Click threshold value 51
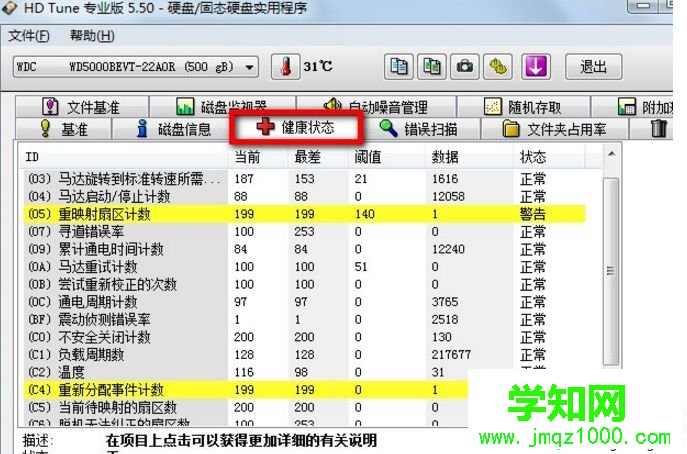Viewport: 687px width, 454px height. (x=361, y=266)
